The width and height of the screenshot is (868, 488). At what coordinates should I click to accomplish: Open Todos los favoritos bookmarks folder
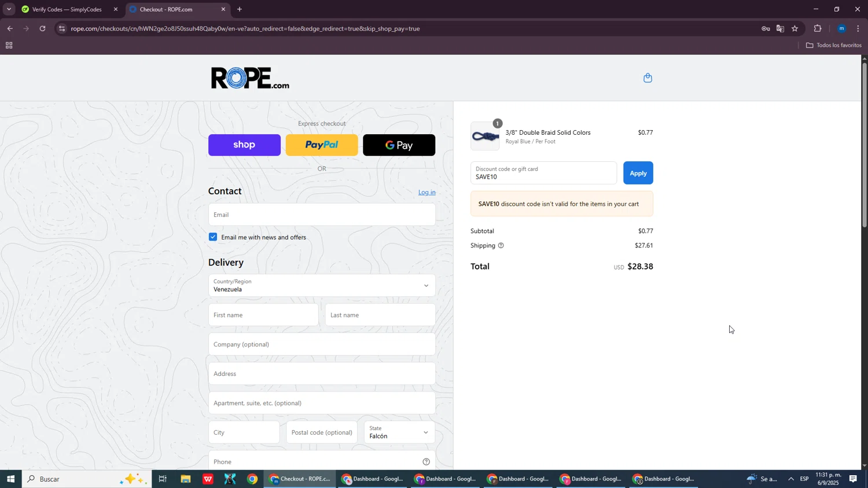point(833,45)
